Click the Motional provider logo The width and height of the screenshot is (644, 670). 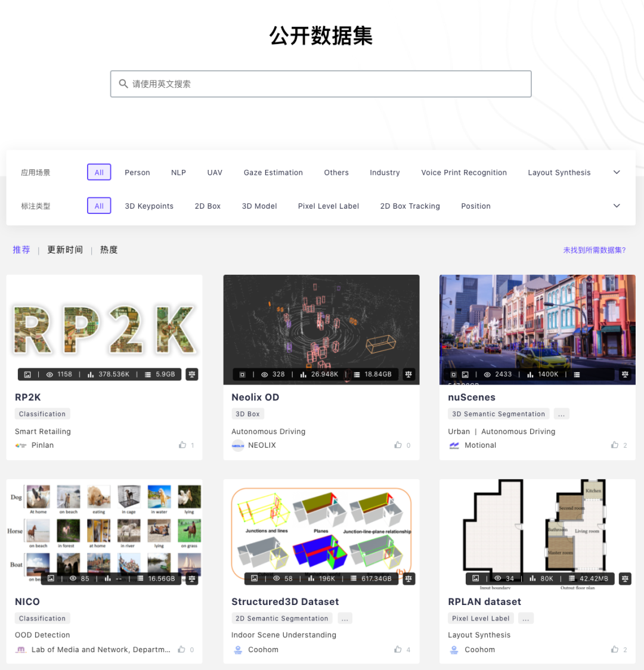coord(454,445)
